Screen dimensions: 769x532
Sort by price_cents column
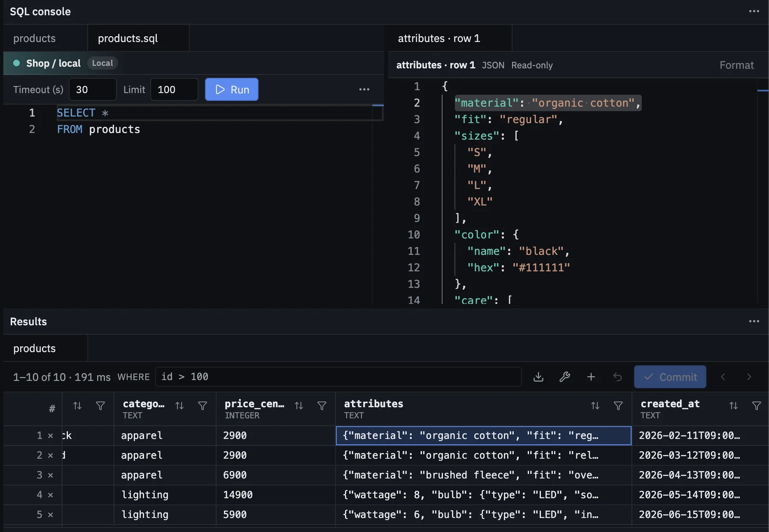(x=299, y=406)
